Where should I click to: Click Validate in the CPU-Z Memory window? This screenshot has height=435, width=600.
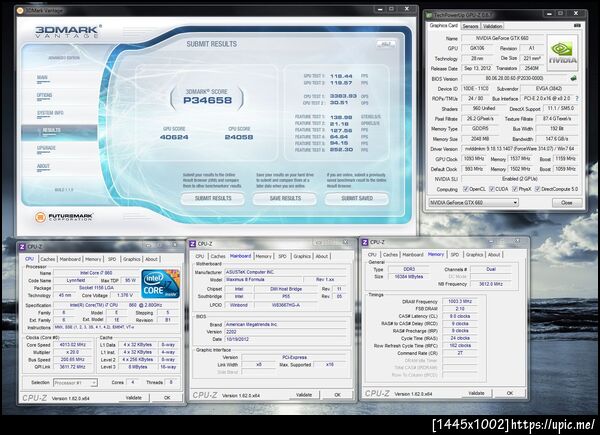coord(476,393)
